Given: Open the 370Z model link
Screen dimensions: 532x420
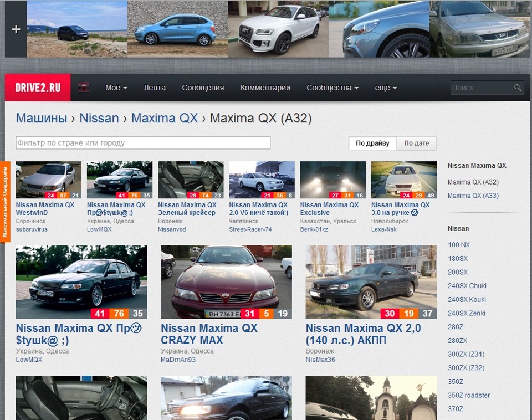Looking at the screenshot, I should pos(456,409).
